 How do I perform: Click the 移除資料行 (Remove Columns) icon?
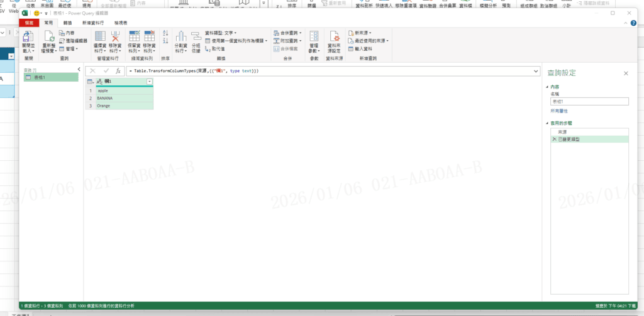click(115, 38)
